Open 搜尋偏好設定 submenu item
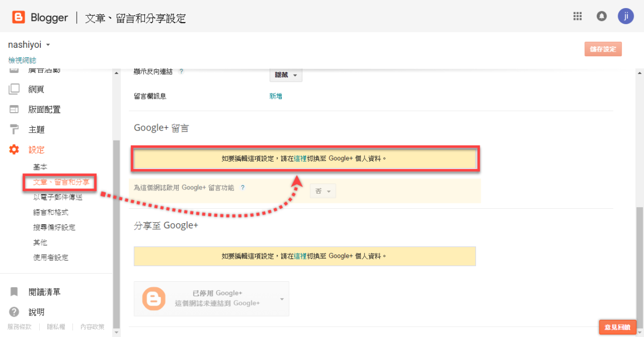This screenshot has width=644, height=337. [54, 228]
